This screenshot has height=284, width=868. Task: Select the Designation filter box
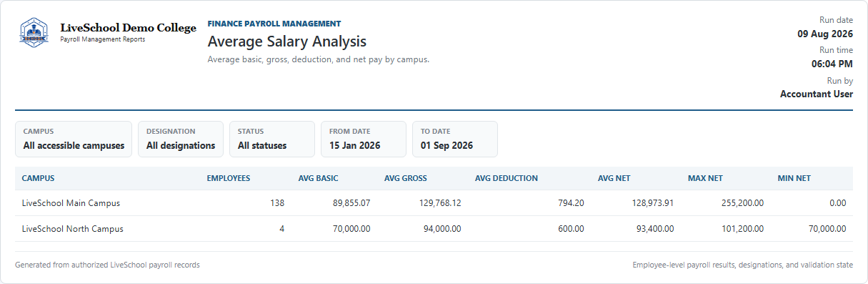coord(181,139)
